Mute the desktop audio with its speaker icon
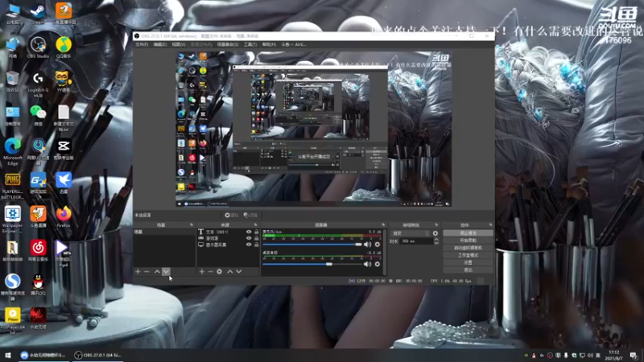This screenshot has height=362, width=644. coord(368,264)
